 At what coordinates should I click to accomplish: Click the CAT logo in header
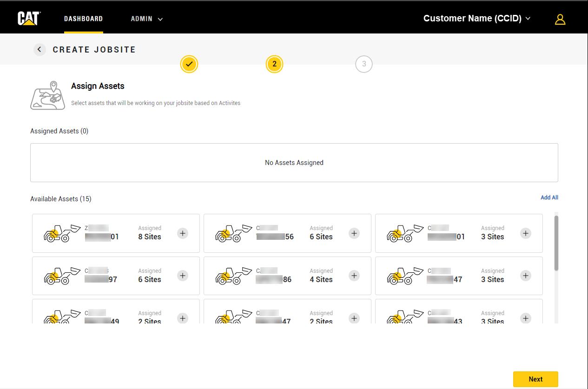point(29,19)
